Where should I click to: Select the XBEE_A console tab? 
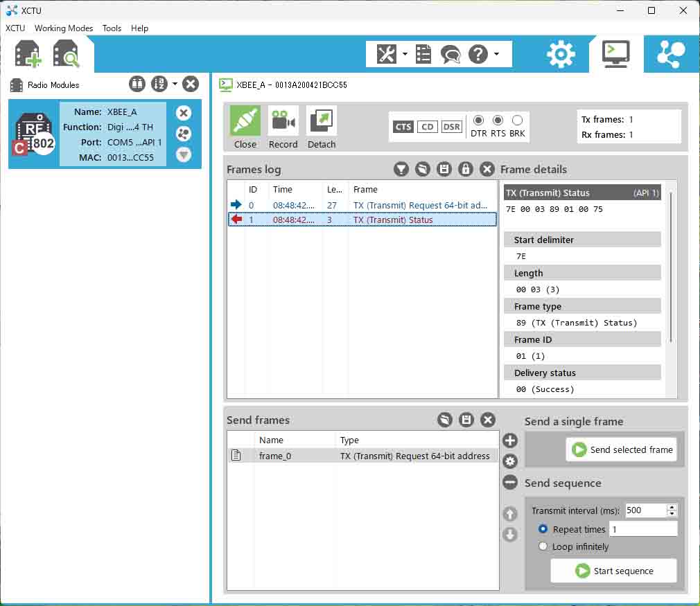pos(283,84)
